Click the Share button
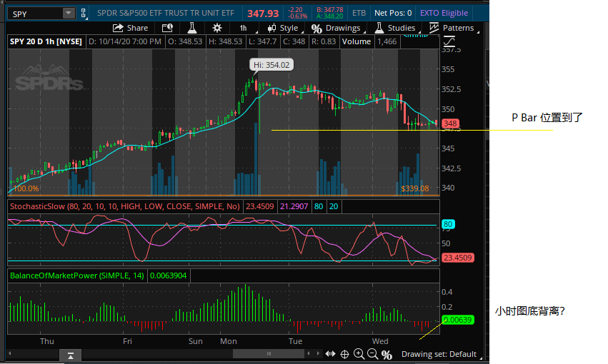 (x=130, y=28)
